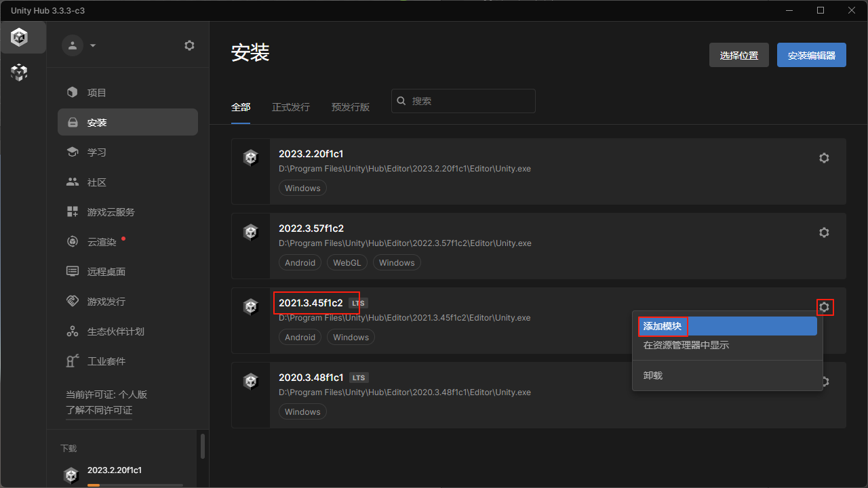
Task: Click the 社区 people icon
Action: tap(73, 182)
